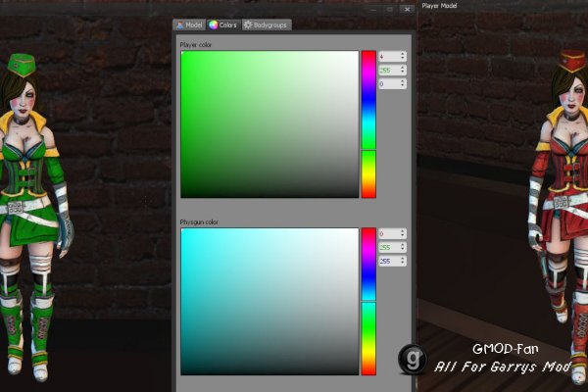Open the Colors tab
Image resolution: width=588 pixels, height=392 pixels.
(x=223, y=25)
